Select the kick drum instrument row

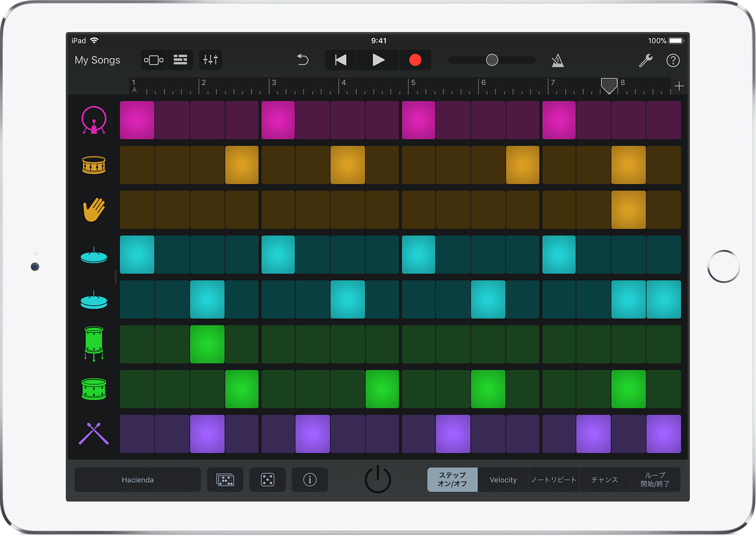[x=94, y=120]
